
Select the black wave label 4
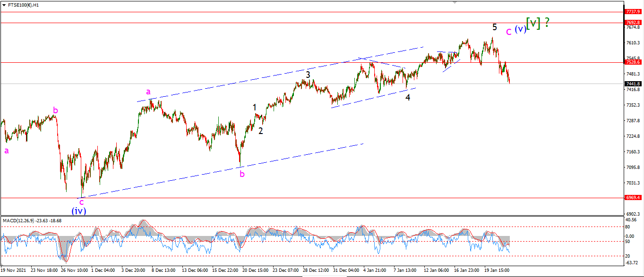click(x=408, y=98)
